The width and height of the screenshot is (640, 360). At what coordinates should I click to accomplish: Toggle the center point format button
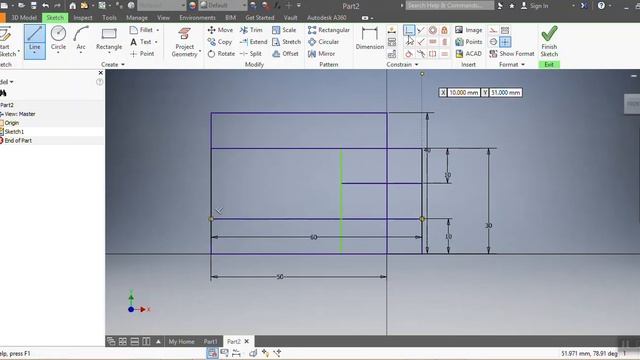[x=505, y=42]
